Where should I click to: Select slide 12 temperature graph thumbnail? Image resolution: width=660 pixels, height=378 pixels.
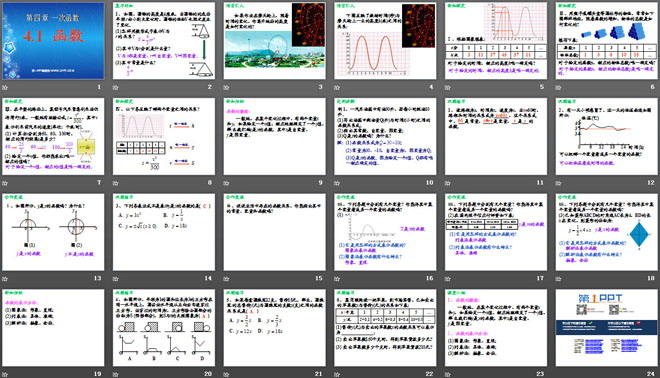pyautogui.click(x=607, y=136)
